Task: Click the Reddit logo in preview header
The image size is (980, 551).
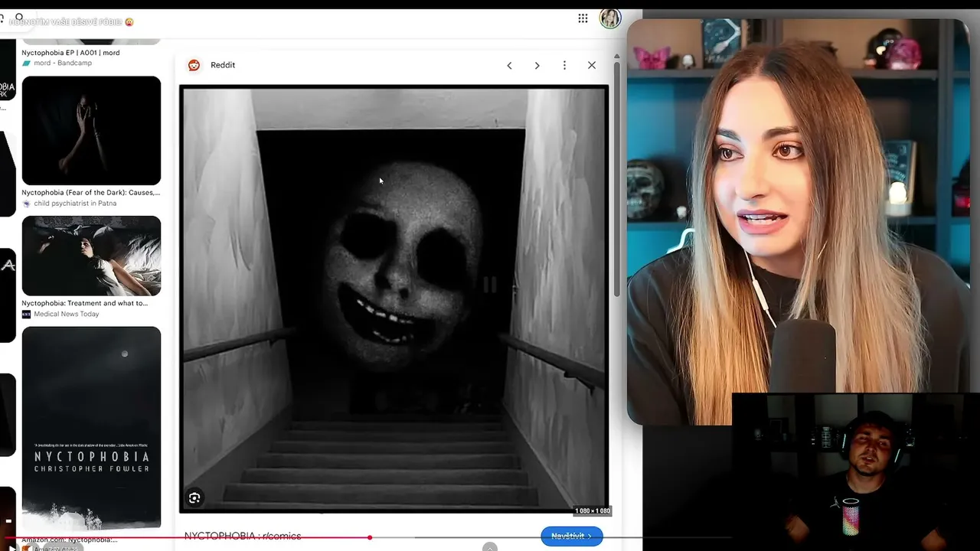Action: click(x=194, y=65)
